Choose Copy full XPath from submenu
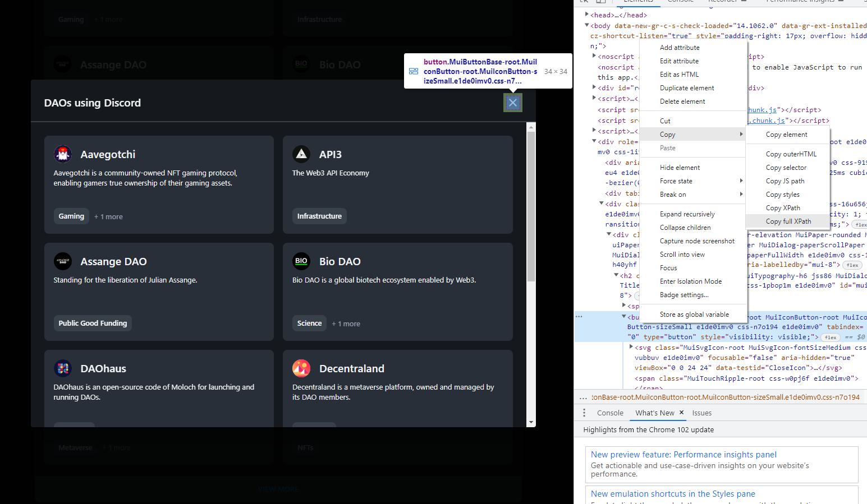This screenshot has width=867, height=504. (788, 221)
